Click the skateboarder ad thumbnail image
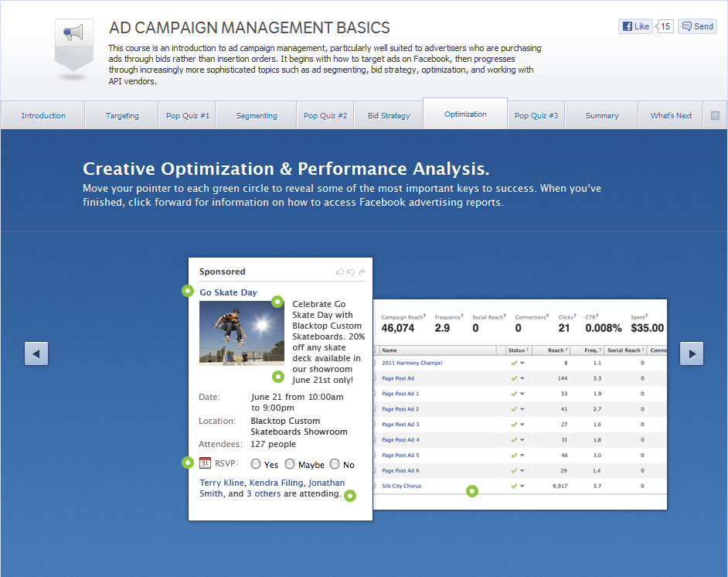The image size is (728, 577). [242, 333]
